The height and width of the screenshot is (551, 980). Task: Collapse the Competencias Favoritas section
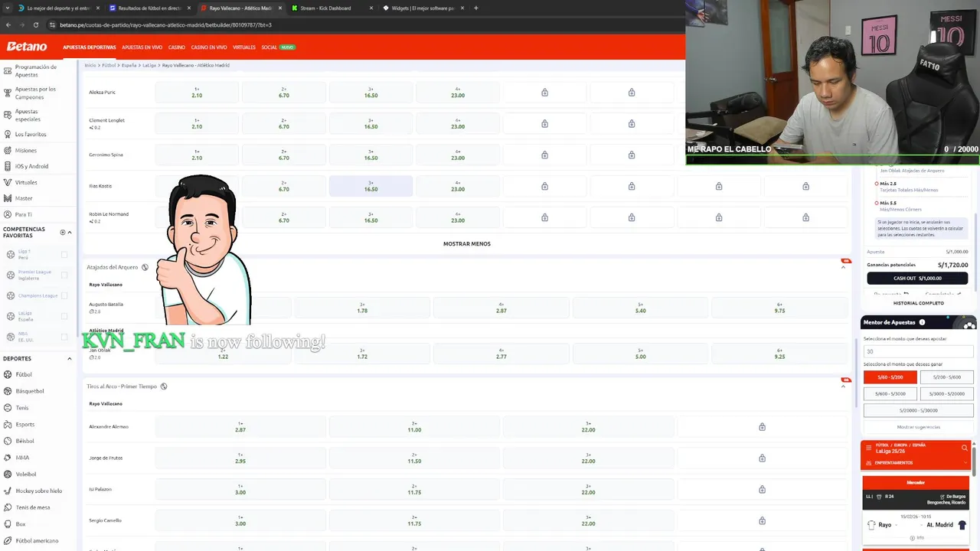[x=70, y=232]
